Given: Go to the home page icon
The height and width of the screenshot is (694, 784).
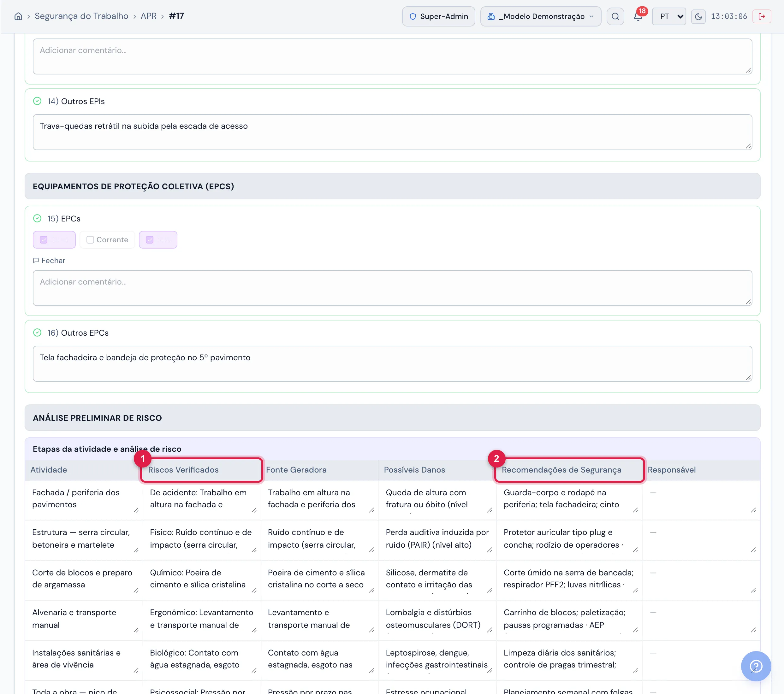Looking at the screenshot, I should click(18, 16).
